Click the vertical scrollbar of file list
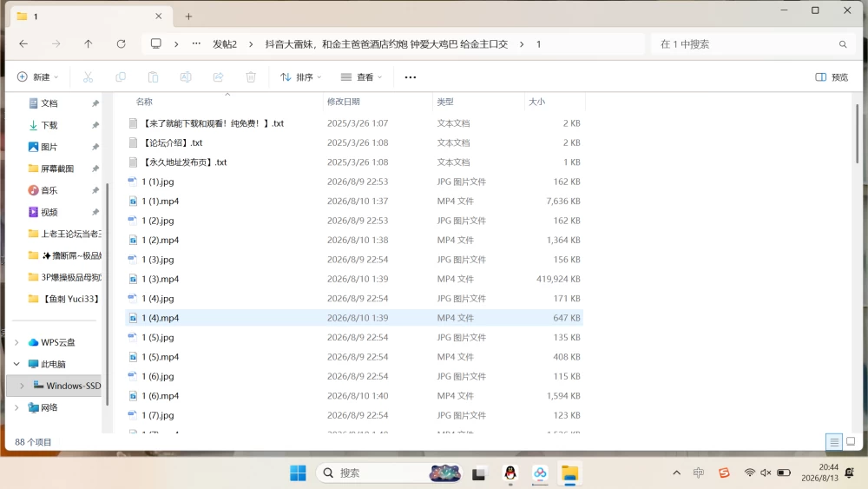 (x=857, y=134)
